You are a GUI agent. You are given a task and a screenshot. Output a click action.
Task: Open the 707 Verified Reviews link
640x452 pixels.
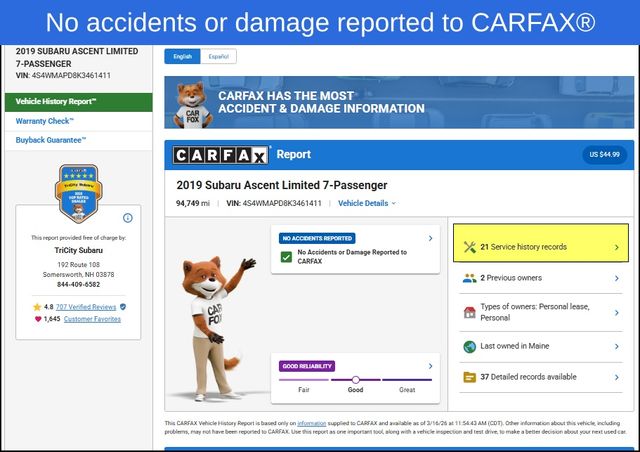click(86, 307)
